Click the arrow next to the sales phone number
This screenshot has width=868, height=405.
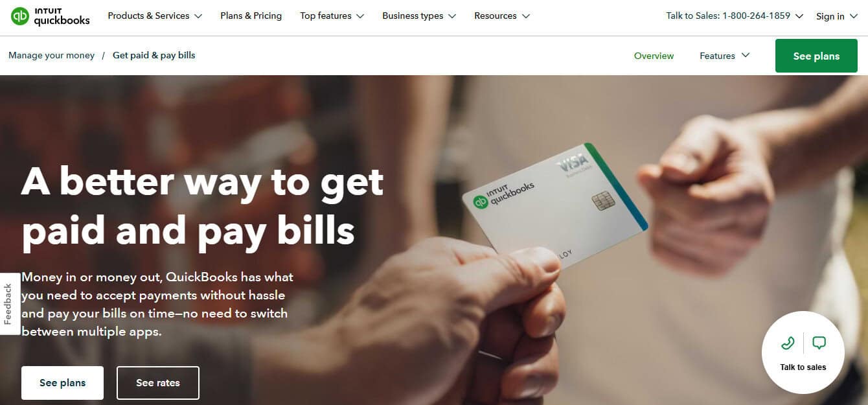(x=799, y=16)
